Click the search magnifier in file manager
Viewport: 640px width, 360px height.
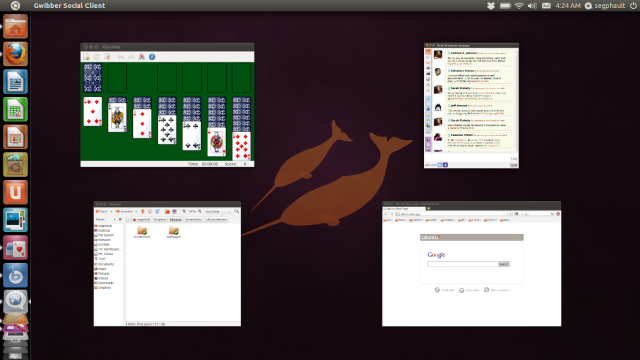[x=237, y=211]
